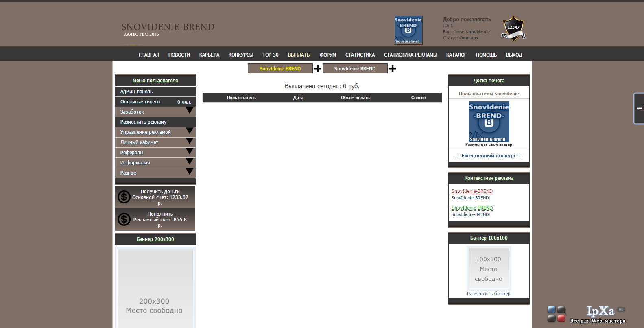Image resolution: width=644 pixels, height=328 pixels.
Task: Click the 100x100 Место свободно banner slot
Action: click(x=489, y=269)
